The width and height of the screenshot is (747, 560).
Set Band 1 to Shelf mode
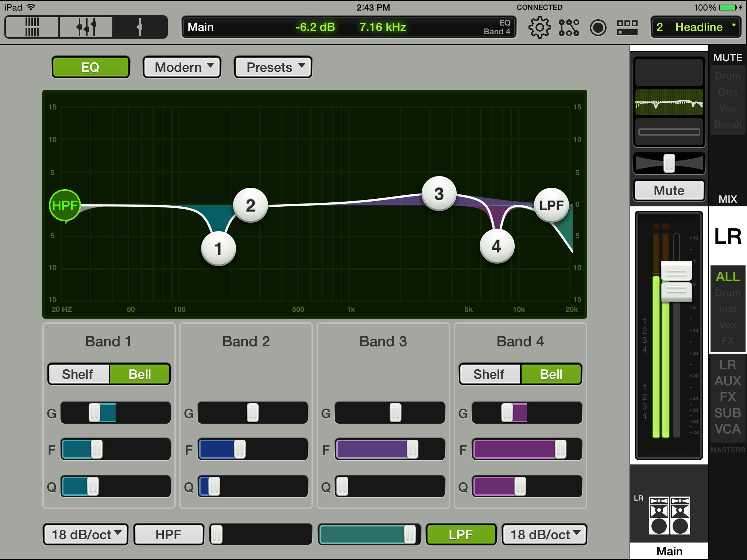click(78, 374)
